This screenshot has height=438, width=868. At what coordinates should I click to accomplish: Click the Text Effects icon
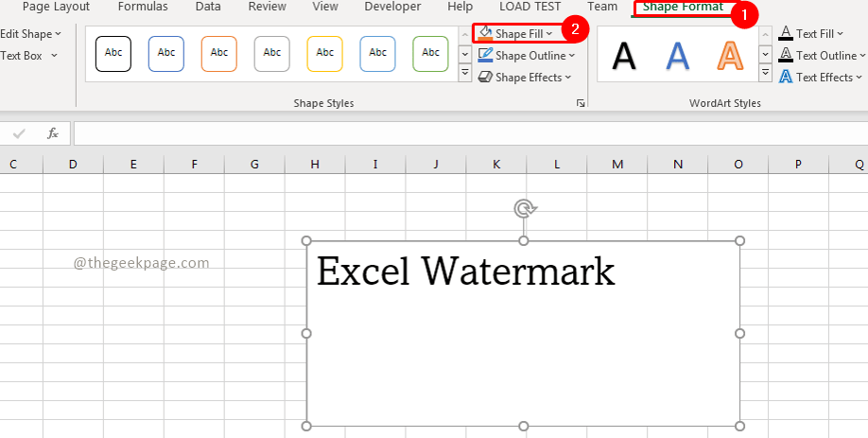point(785,78)
